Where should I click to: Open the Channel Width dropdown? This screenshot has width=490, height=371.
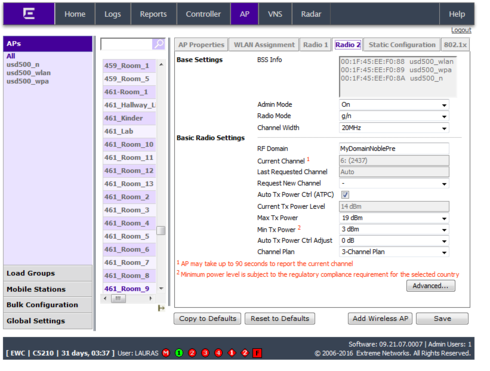394,128
